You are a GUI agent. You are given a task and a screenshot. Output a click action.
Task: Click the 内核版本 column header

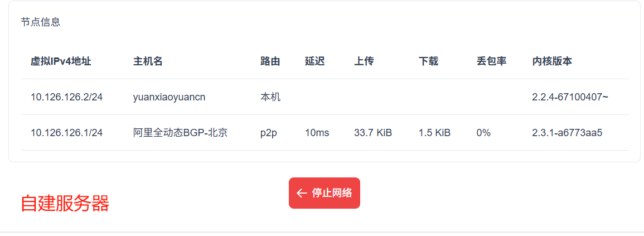tap(552, 61)
